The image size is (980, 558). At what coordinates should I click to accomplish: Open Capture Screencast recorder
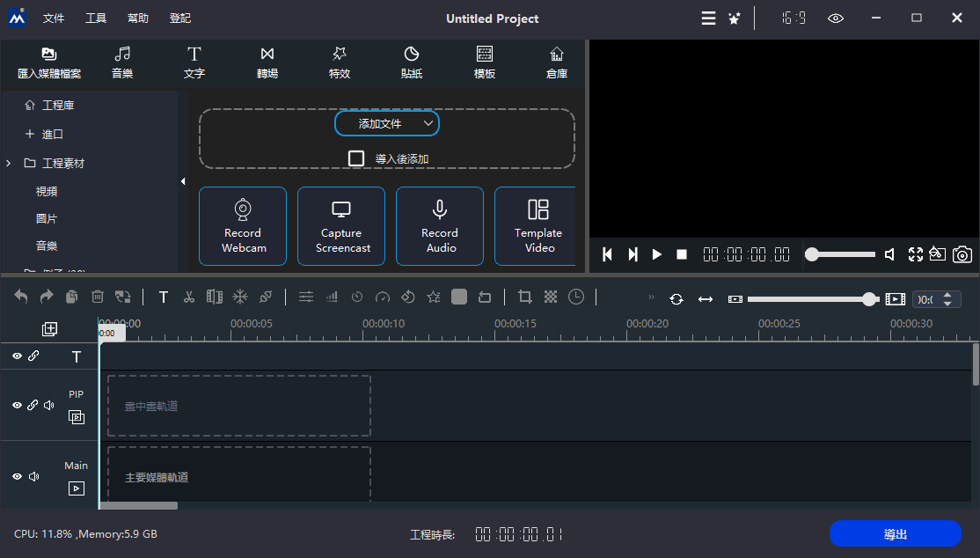coord(341,226)
